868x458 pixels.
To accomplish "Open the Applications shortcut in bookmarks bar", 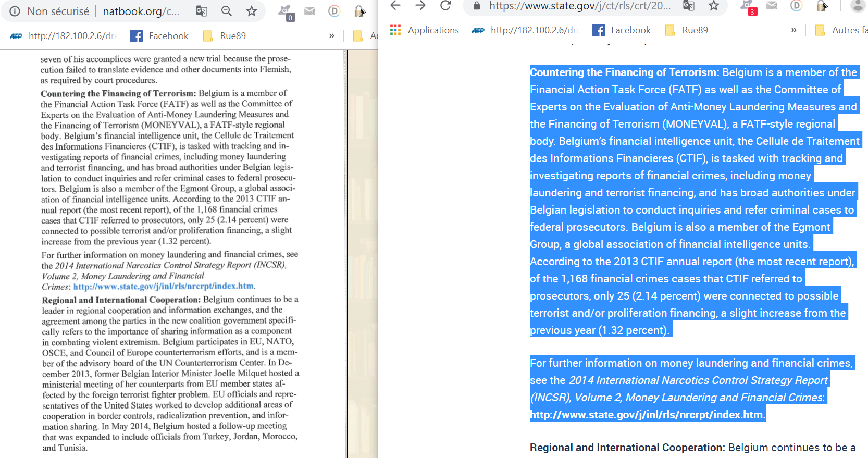I will pos(425,30).
